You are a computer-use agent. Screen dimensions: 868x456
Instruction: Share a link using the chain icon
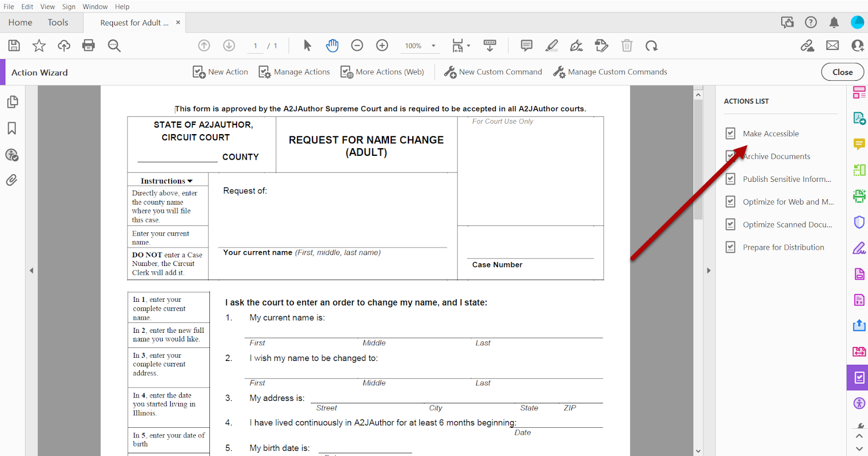[x=807, y=46]
